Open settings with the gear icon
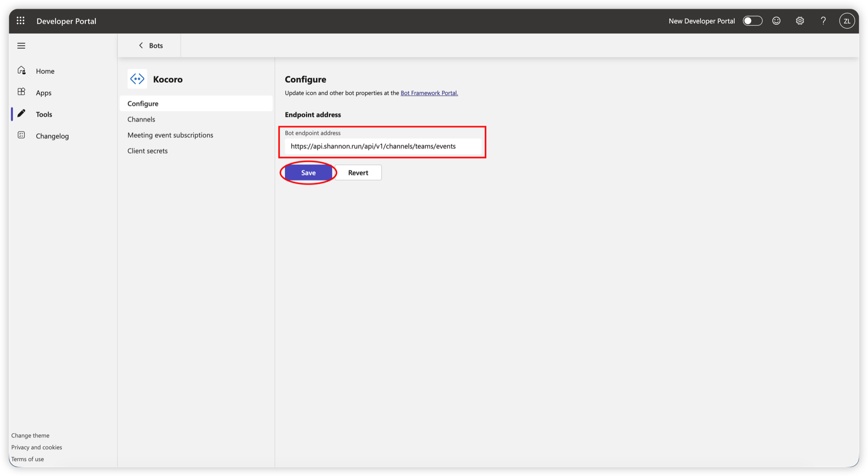The height and width of the screenshot is (476, 868). 800,21
